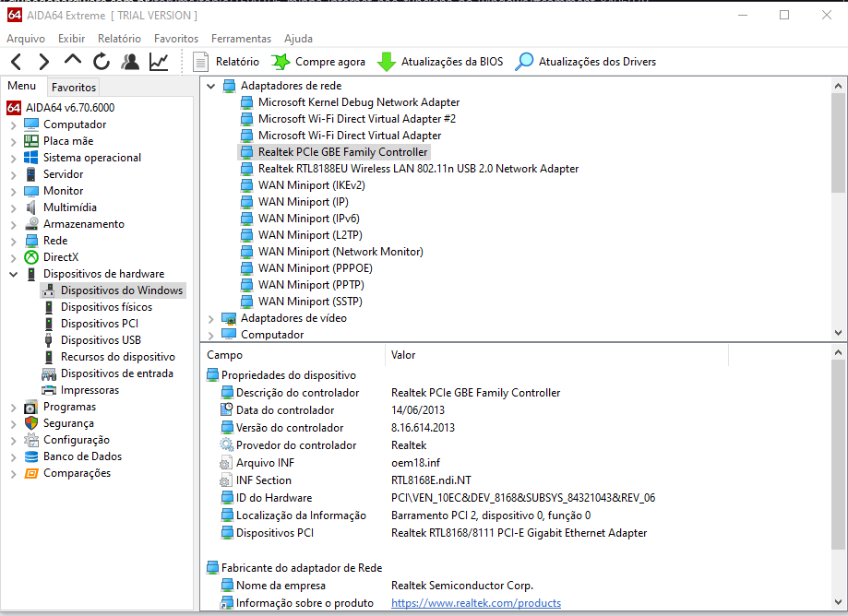Select Recursos do dispositivo tree item
Viewport: 848px width, 616px height.
pos(118,357)
